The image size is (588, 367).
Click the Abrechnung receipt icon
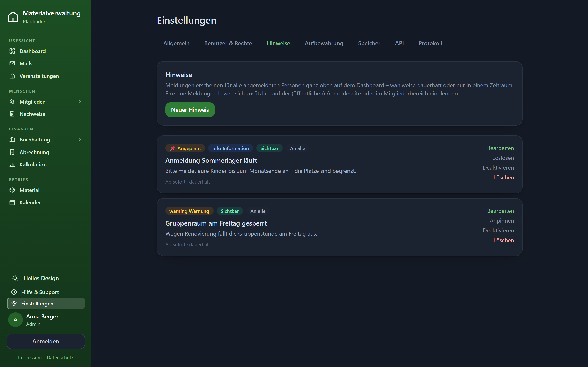coord(12,152)
